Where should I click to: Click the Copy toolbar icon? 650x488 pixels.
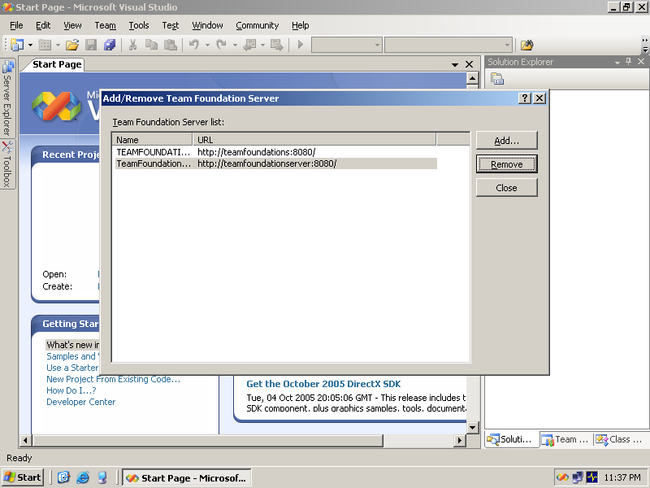pyautogui.click(x=151, y=44)
